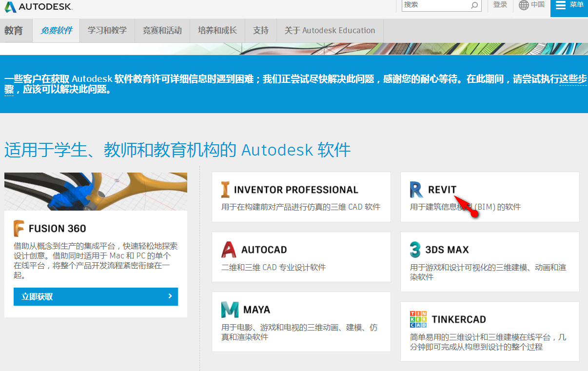
Task: Go to the 竞赛和活动 tab
Action: point(162,31)
